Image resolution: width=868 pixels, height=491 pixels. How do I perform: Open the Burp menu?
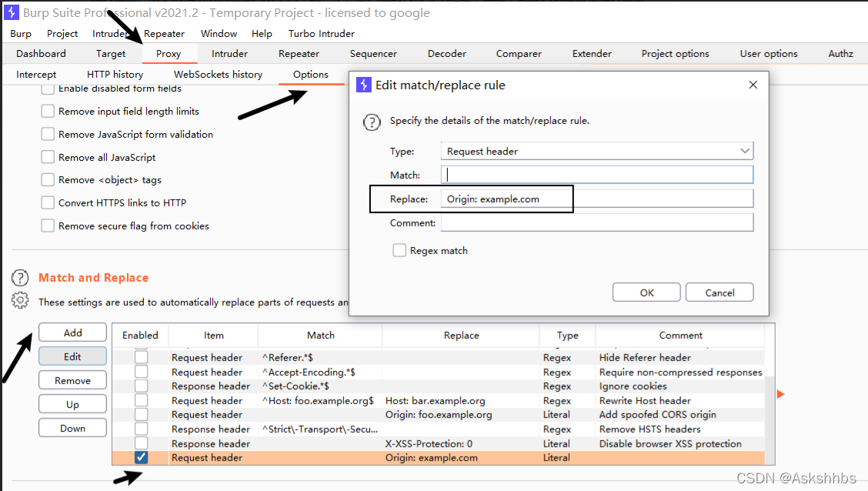[x=21, y=34]
